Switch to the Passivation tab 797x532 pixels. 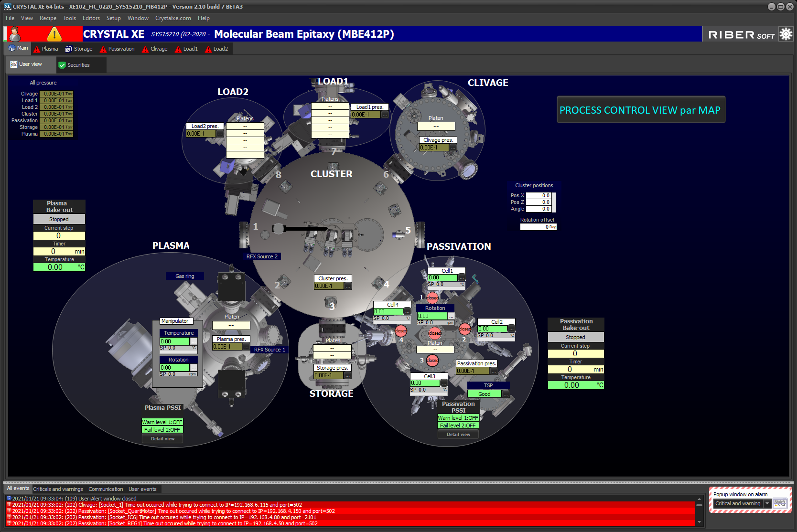point(118,49)
